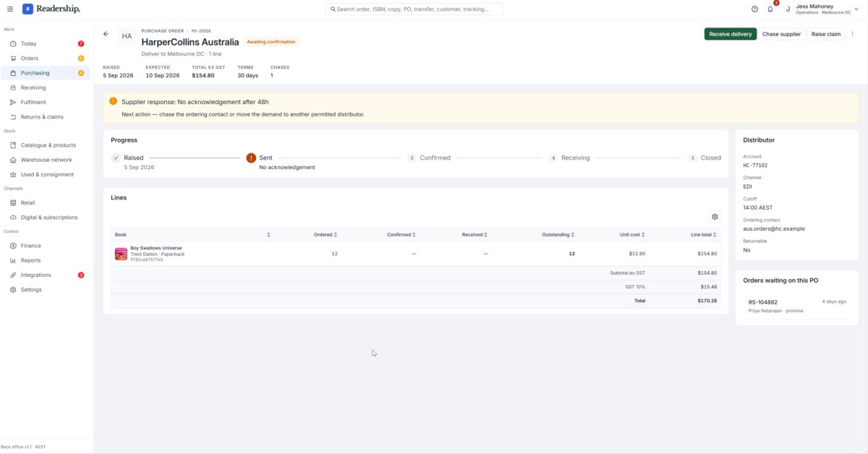The height and width of the screenshot is (454, 868).
Task: Click account number HC-77102
Action: [755, 165]
